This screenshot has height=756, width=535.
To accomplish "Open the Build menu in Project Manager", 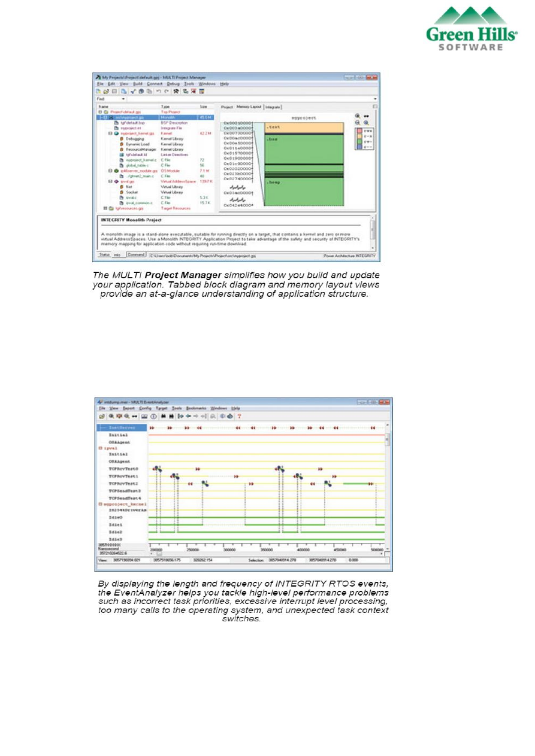I will point(138,84).
